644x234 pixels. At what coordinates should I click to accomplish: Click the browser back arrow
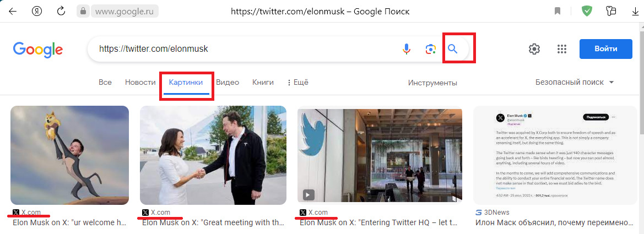[12, 11]
